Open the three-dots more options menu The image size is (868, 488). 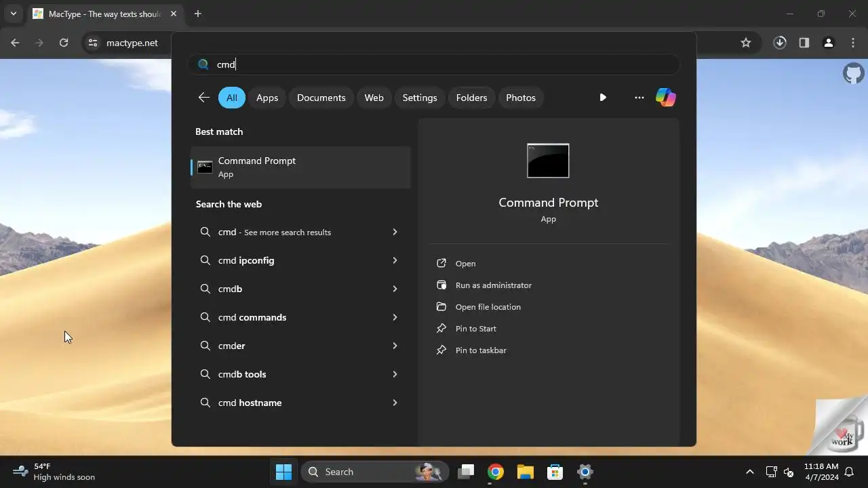[639, 98]
